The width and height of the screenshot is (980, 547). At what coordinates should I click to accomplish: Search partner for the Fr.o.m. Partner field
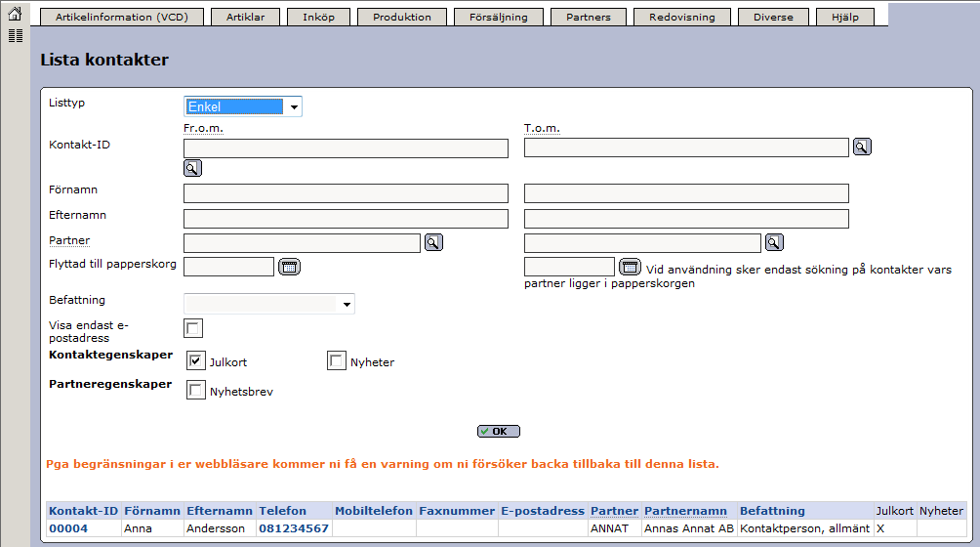click(x=433, y=242)
